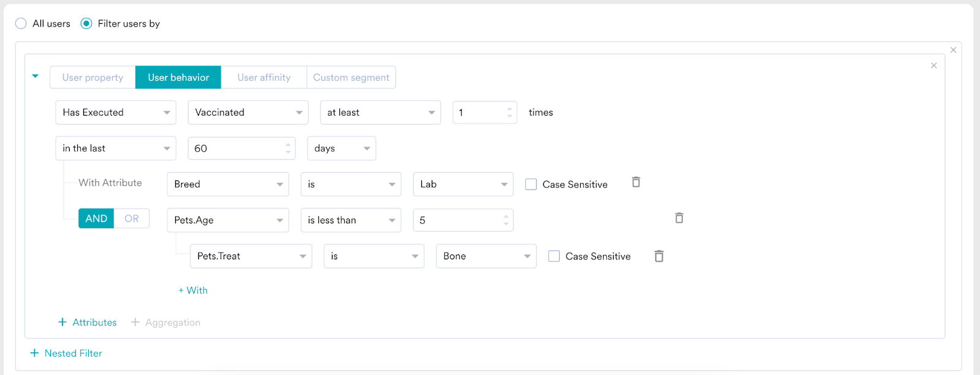Switch to the User property tab
The height and width of the screenshot is (375, 980).
(x=92, y=78)
